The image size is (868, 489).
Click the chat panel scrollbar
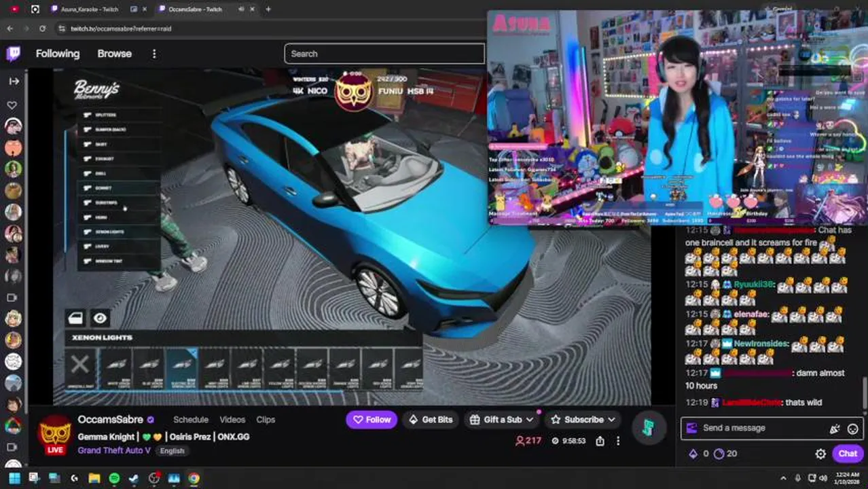[865, 394]
